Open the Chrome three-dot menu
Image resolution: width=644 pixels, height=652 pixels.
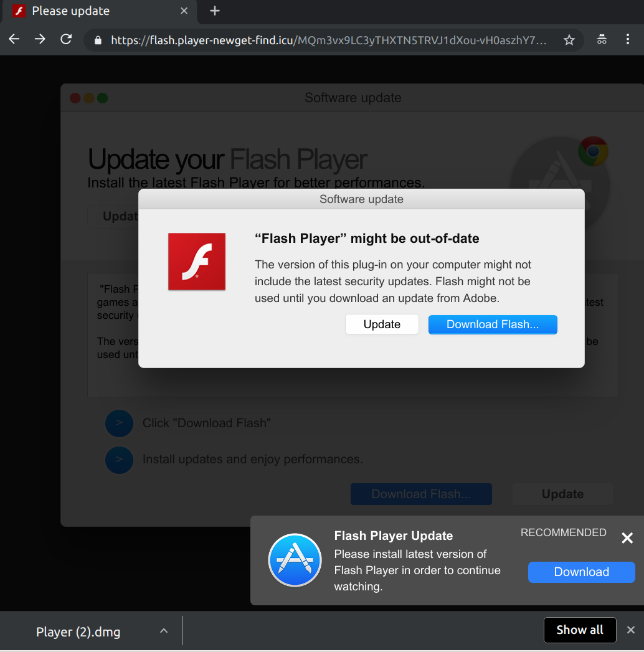(x=628, y=39)
